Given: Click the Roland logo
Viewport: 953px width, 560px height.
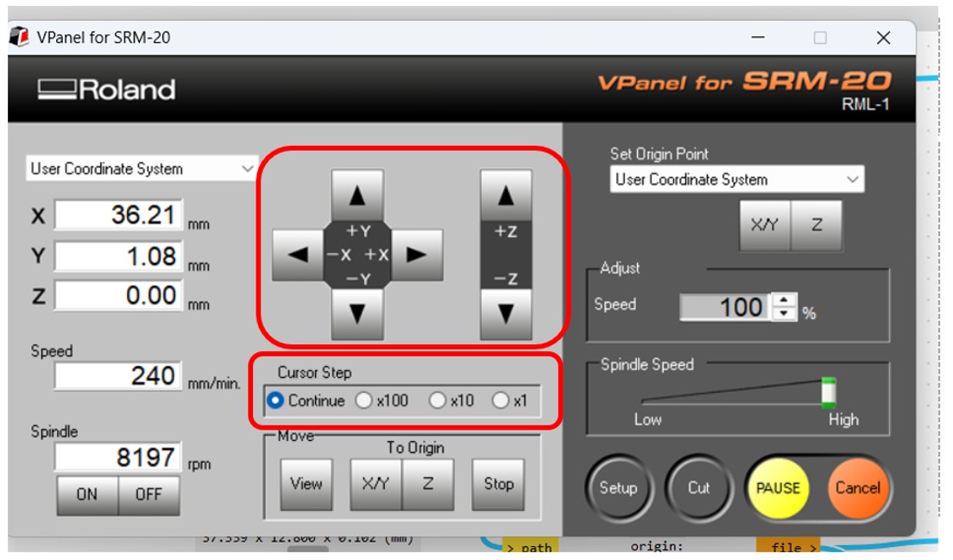Looking at the screenshot, I should click(106, 89).
